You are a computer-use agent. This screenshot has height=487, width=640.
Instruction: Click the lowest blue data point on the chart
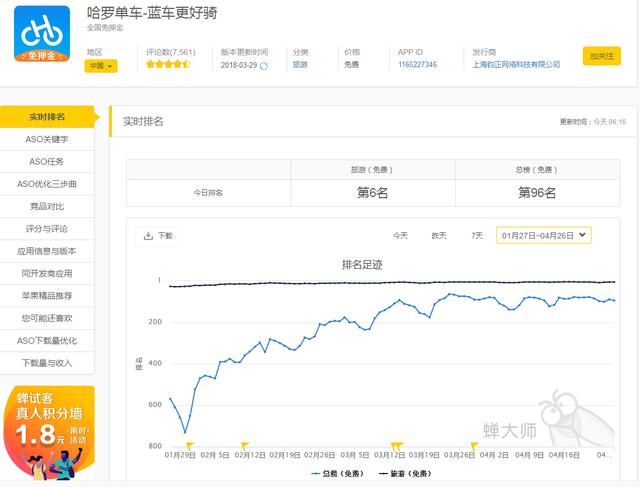[x=185, y=431]
